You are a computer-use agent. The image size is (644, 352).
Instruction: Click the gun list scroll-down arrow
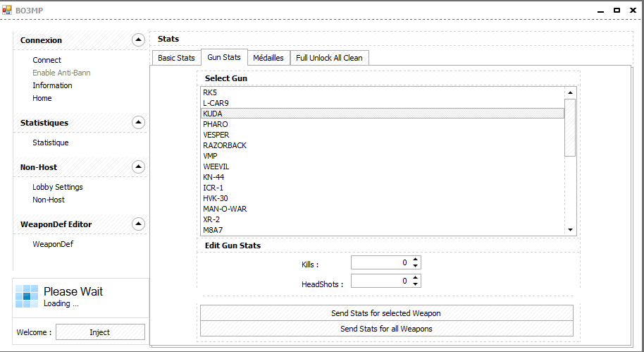(x=570, y=230)
